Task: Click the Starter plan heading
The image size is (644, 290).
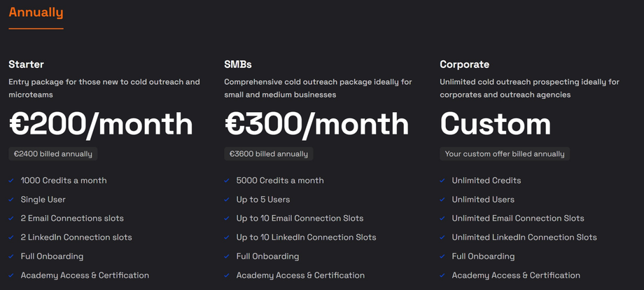Action: coord(27,64)
